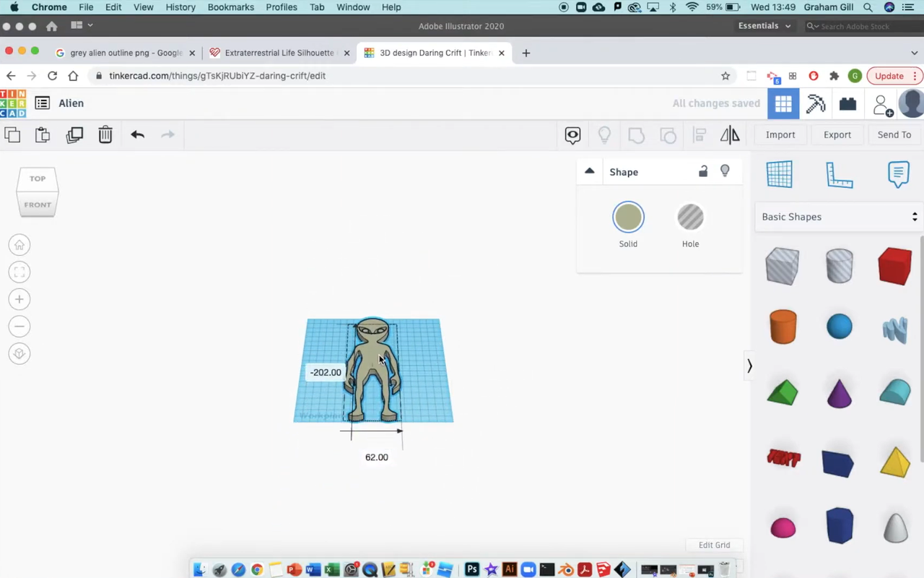Switch to the Extraterrestrial Life Silhouette tab
924x578 pixels.
pos(279,52)
